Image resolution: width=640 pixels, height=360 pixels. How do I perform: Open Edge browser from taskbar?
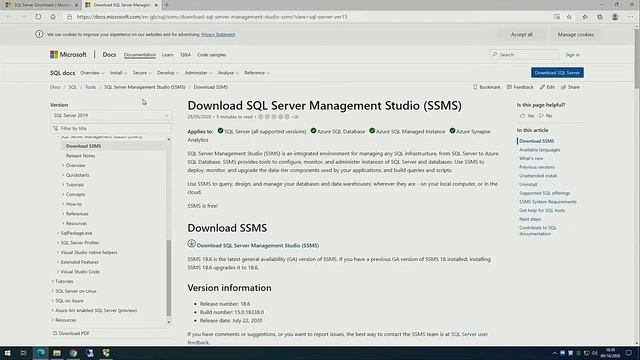click(x=40, y=353)
